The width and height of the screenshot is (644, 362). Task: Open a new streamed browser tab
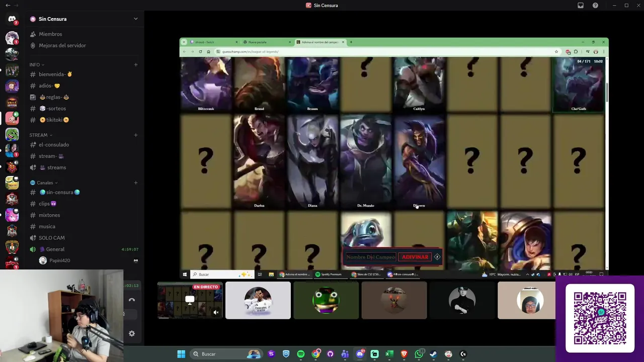[x=351, y=42]
